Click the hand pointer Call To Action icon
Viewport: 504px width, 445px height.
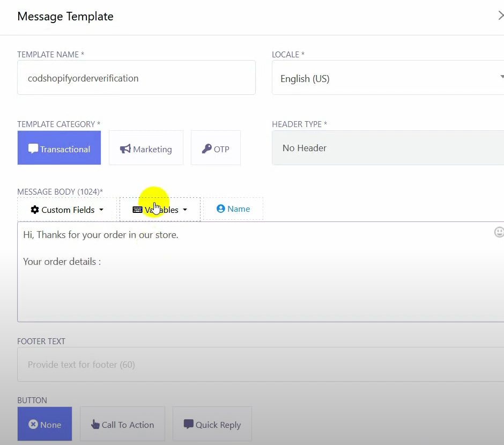pos(95,425)
